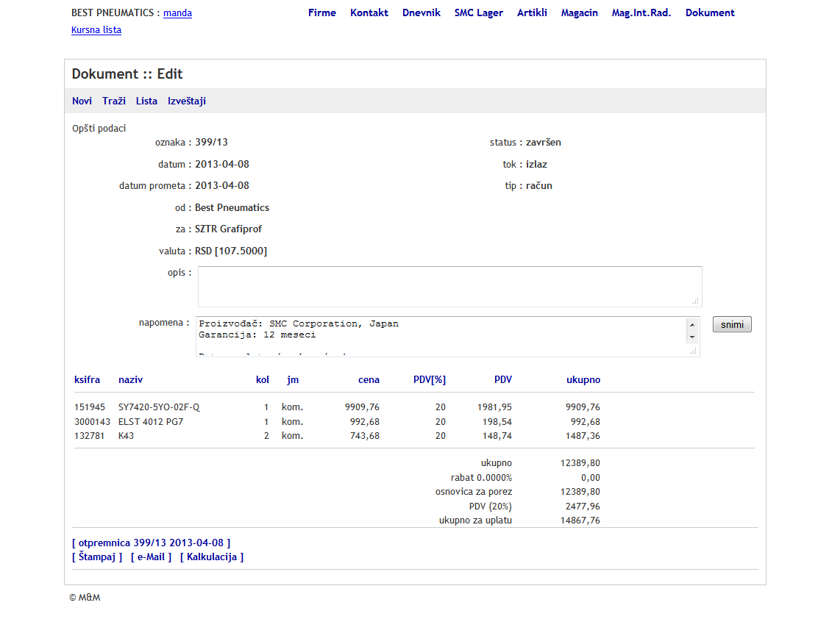829x644 pixels.
Task: Click item name SY7420-5YO-02F-Q
Action: tap(159, 407)
